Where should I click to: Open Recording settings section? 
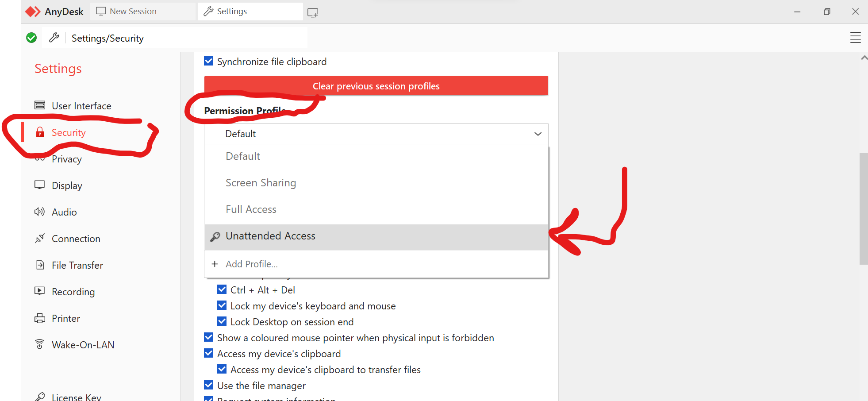click(73, 292)
